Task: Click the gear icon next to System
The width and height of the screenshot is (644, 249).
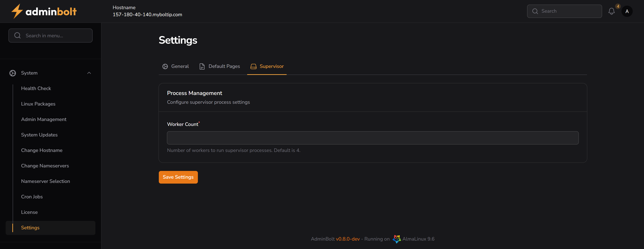Action: 12,73
